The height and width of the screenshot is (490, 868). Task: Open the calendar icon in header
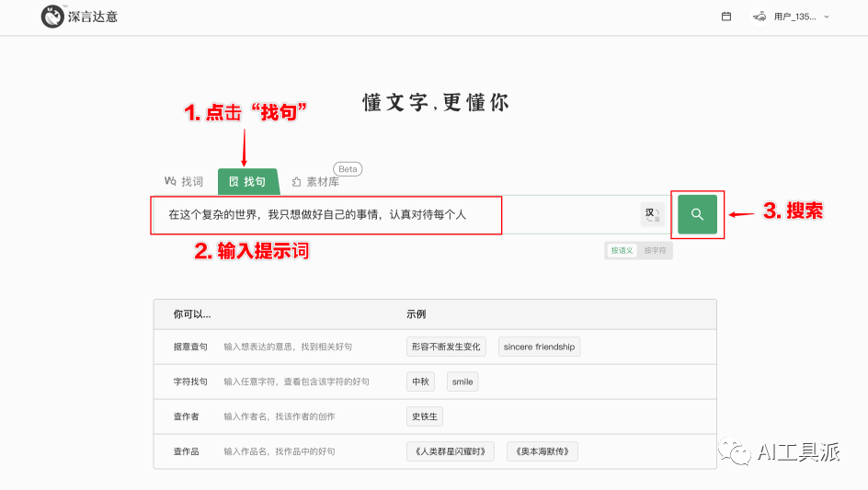pyautogui.click(x=726, y=17)
